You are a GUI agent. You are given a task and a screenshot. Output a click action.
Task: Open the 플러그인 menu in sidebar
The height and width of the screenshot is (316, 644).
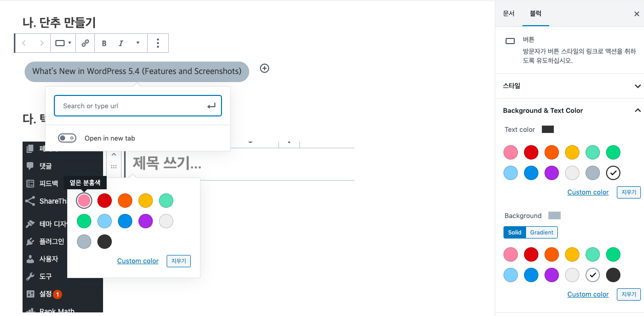(51, 241)
